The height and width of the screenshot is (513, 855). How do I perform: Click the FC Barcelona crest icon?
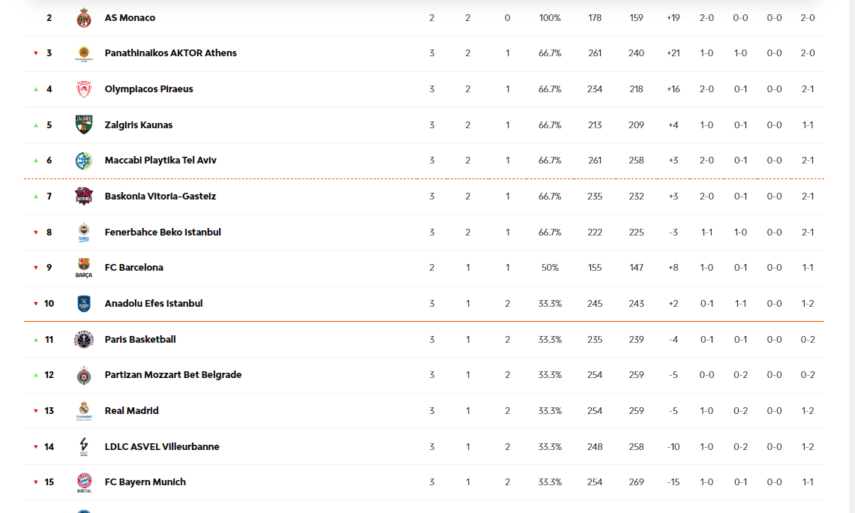click(x=84, y=268)
